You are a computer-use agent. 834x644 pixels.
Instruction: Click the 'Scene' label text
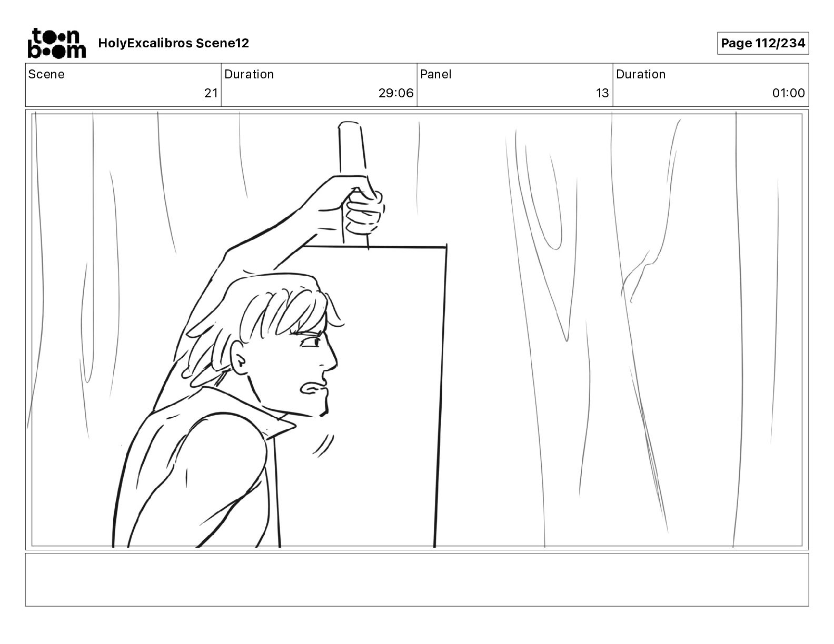46,74
